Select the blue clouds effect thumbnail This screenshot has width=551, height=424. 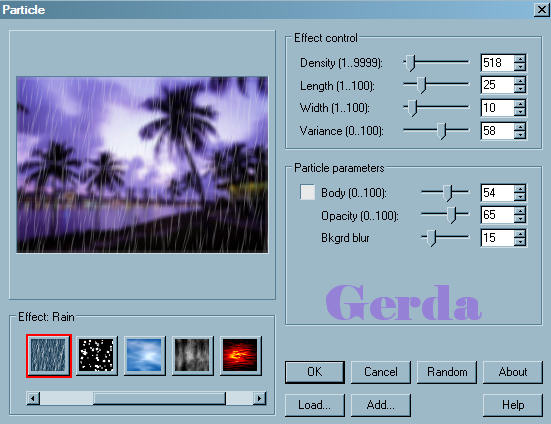[144, 356]
